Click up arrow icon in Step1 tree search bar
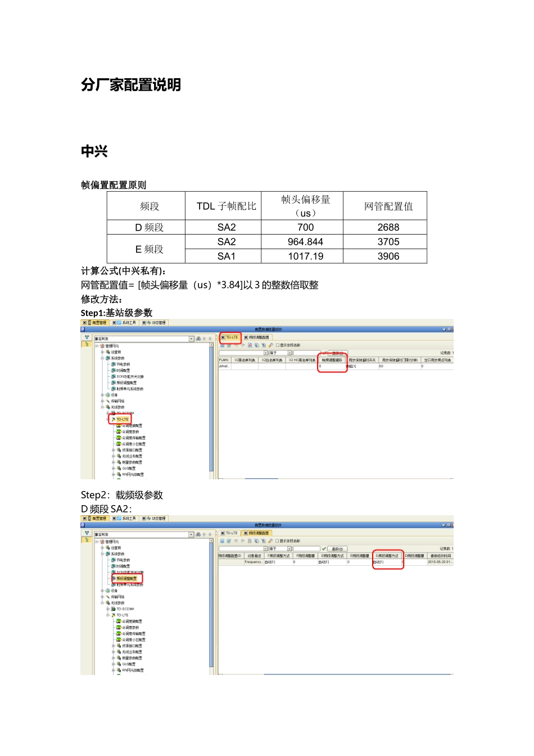534x756 pixels. (x=204, y=339)
